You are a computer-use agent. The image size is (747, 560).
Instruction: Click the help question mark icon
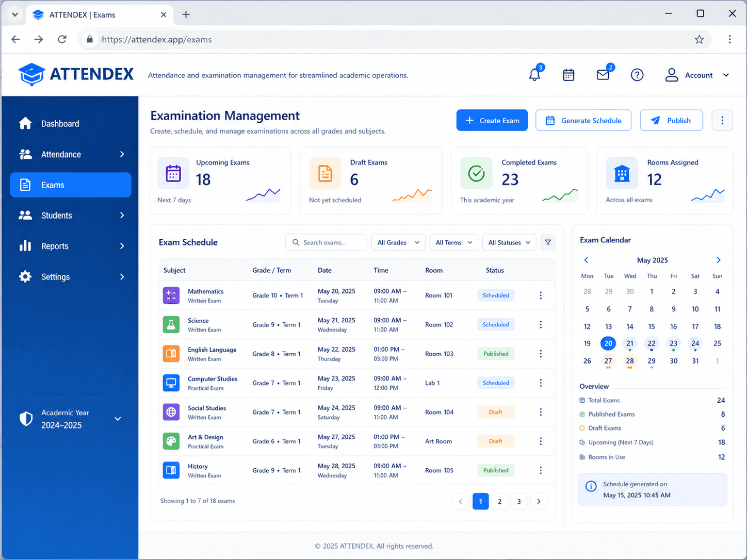pyautogui.click(x=637, y=75)
